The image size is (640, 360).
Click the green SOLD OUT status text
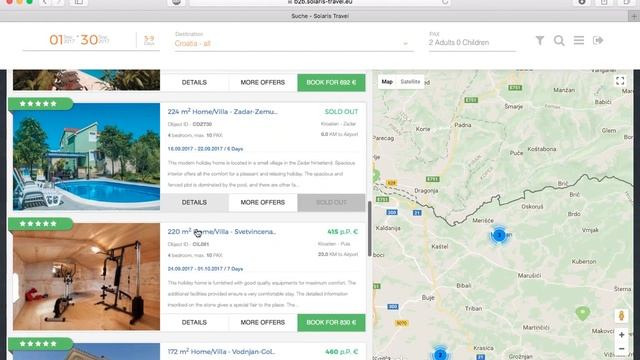(341, 111)
